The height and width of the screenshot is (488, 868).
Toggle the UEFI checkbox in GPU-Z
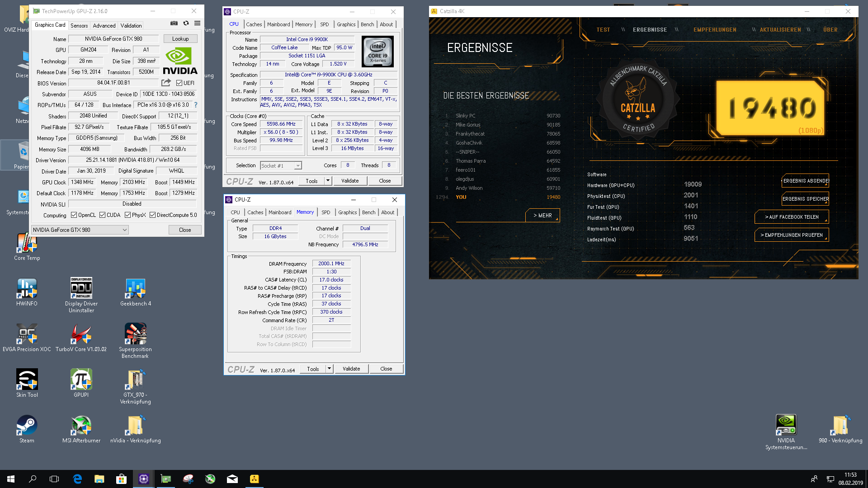[x=179, y=83]
